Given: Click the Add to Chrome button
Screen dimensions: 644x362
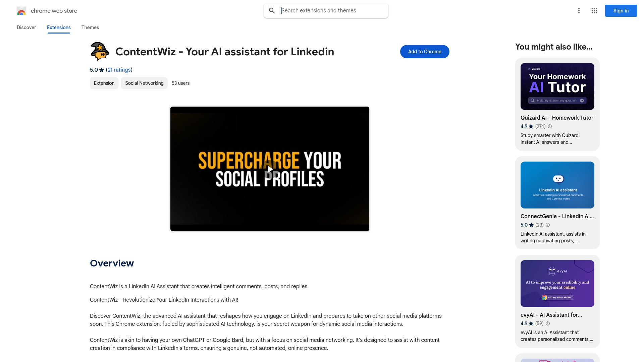Looking at the screenshot, I should pyautogui.click(x=425, y=51).
